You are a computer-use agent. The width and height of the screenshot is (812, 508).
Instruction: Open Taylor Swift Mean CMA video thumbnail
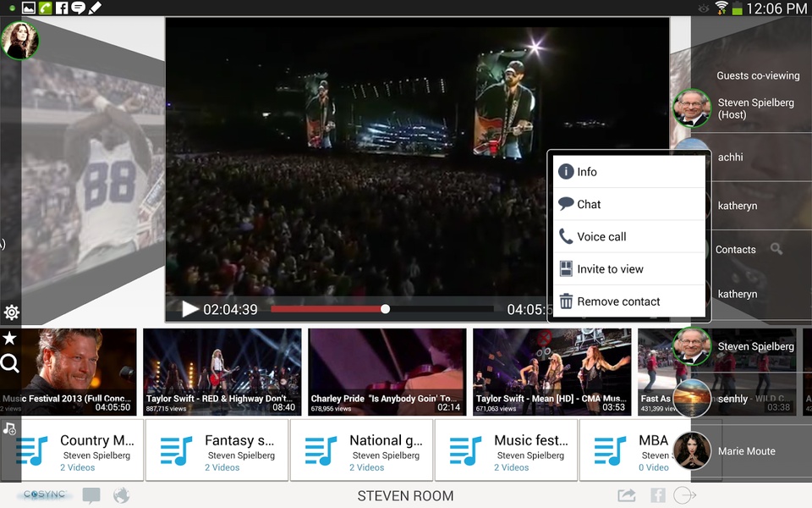tap(552, 372)
